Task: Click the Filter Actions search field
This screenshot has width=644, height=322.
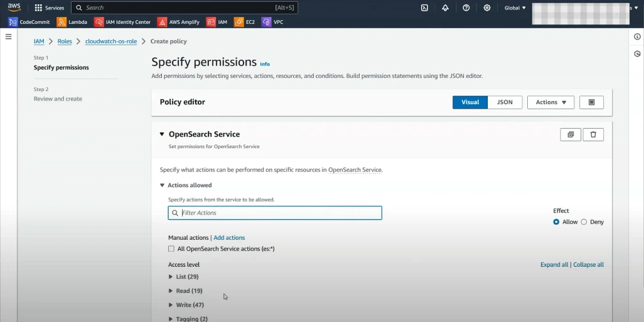Action: [279, 213]
